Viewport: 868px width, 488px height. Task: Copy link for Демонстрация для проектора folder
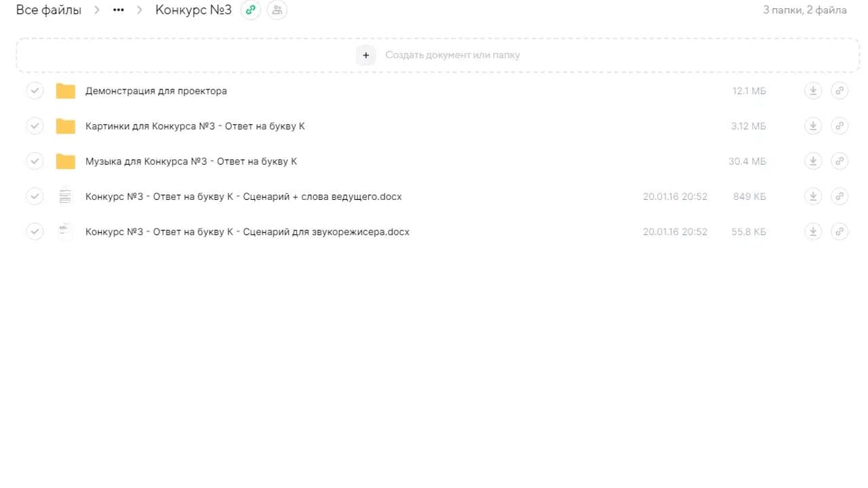(840, 91)
